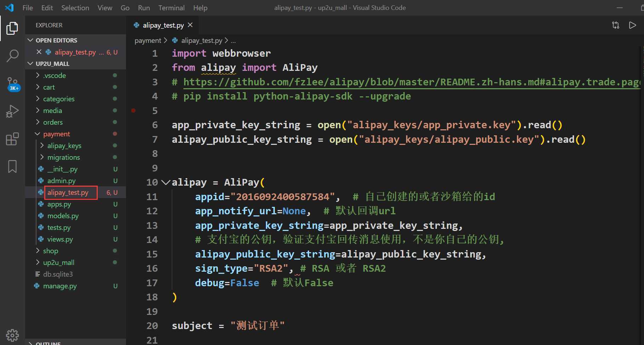Open the Selection menu
The width and height of the screenshot is (644, 345).
pos(75,8)
